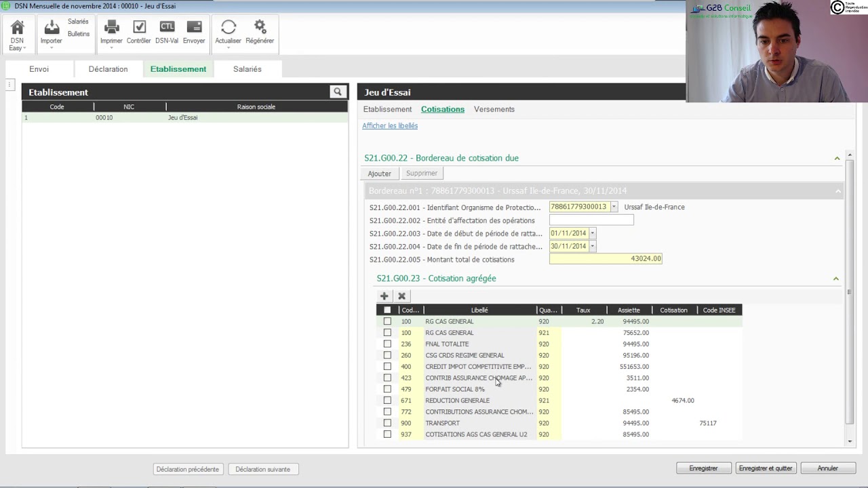The width and height of the screenshot is (868, 488).
Task: Open the left side panel handle
Action: pos(10,85)
